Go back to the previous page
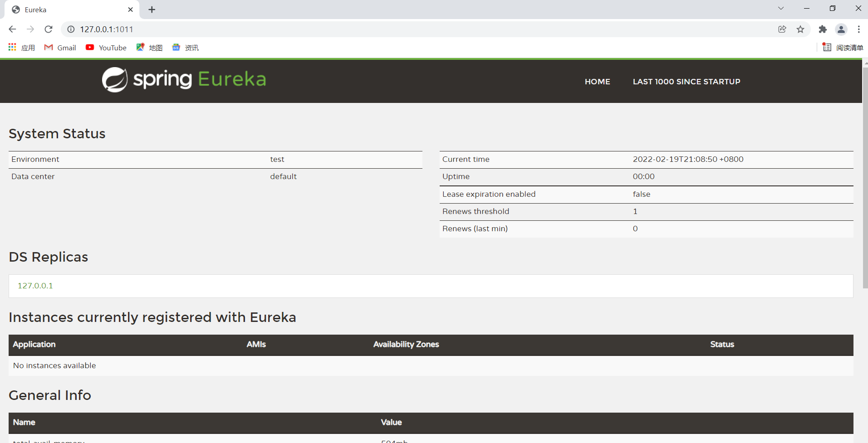The image size is (868, 443). 12,29
